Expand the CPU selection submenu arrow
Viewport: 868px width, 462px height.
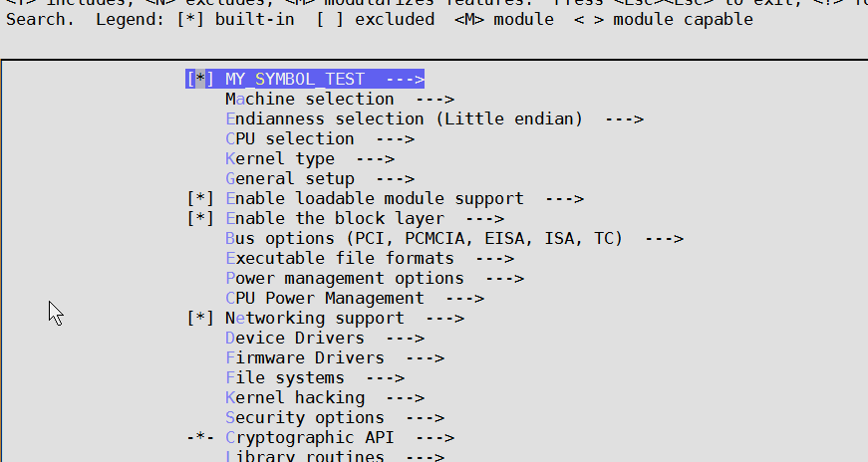[394, 139]
